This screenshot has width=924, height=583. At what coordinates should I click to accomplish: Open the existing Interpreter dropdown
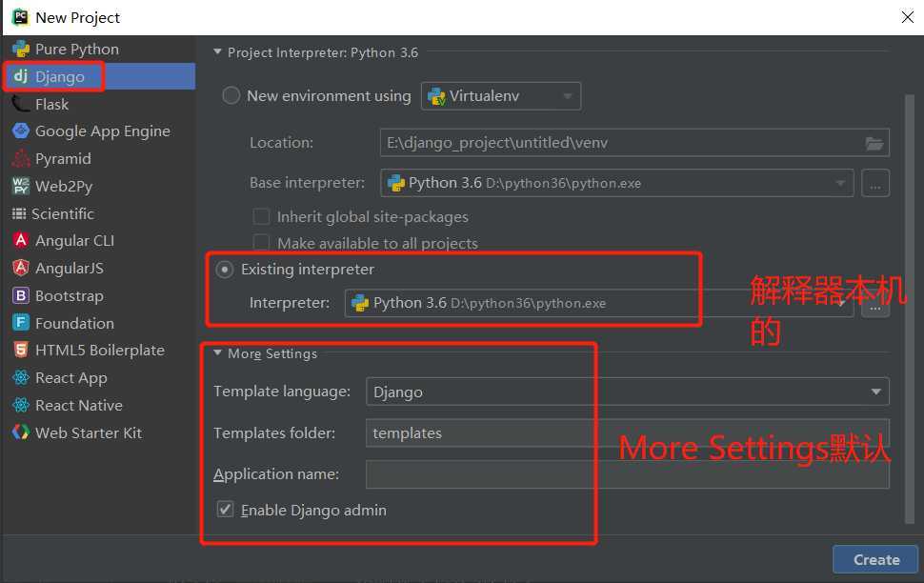pyautogui.click(x=599, y=303)
